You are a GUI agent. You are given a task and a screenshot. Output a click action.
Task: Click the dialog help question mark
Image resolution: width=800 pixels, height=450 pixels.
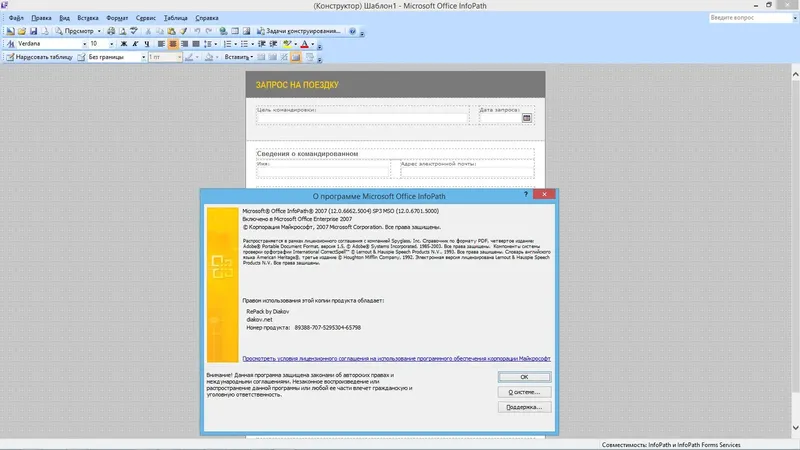[x=526, y=194]
